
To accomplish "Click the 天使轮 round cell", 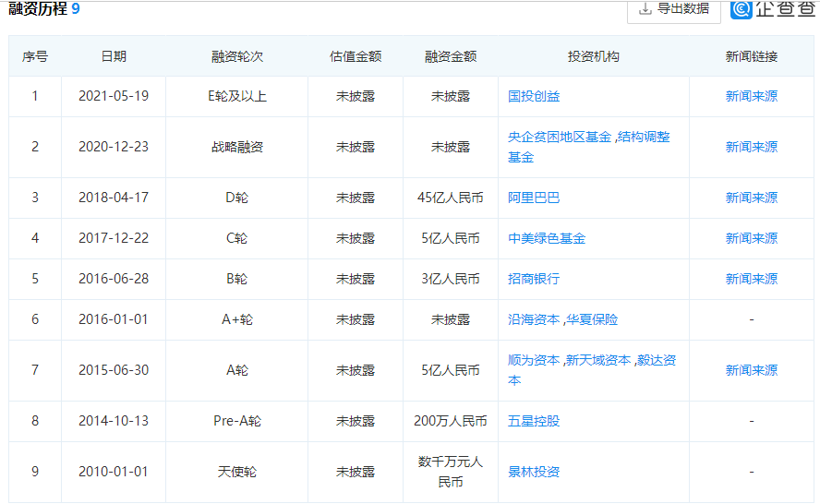I will point(237,472).
